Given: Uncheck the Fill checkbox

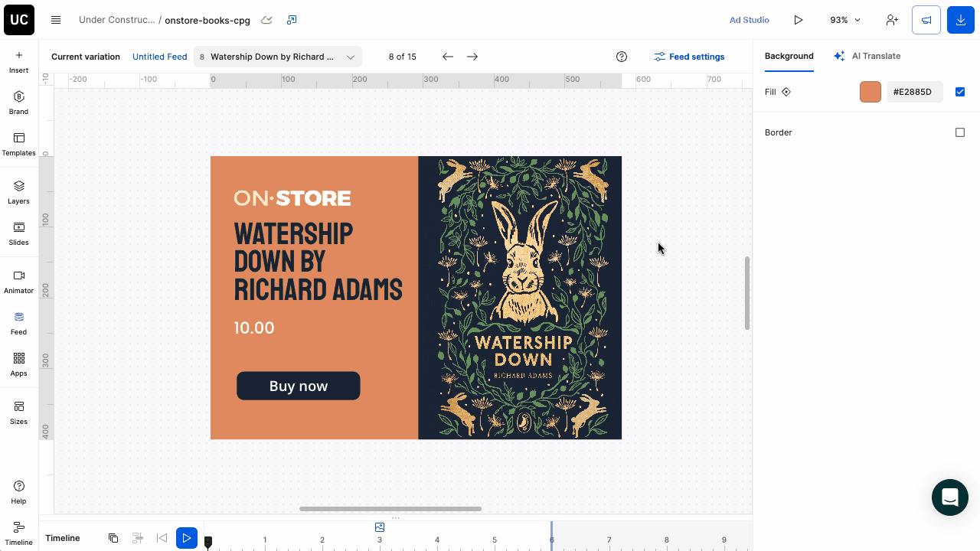Looking at the screenshot, I should click(x=960, y=92).
